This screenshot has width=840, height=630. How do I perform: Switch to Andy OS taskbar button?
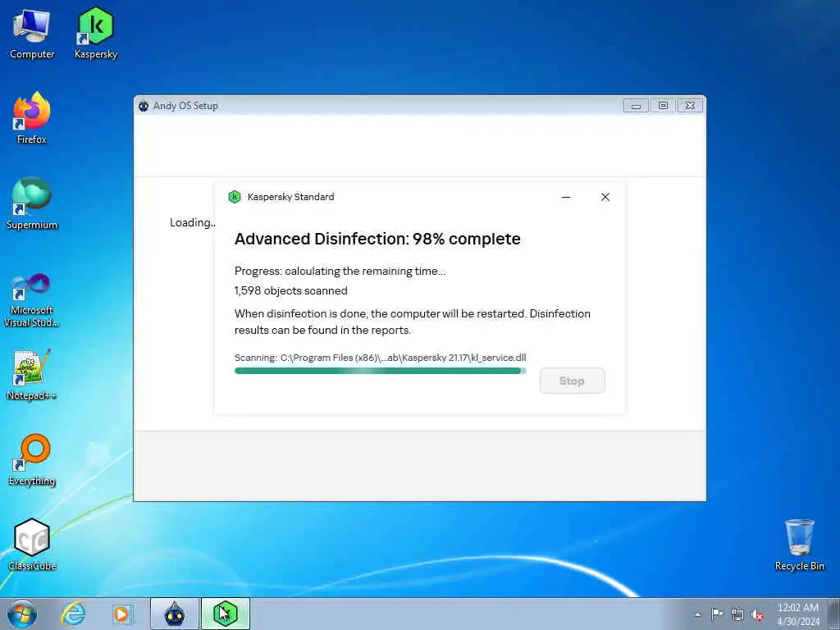coord(174,614)
